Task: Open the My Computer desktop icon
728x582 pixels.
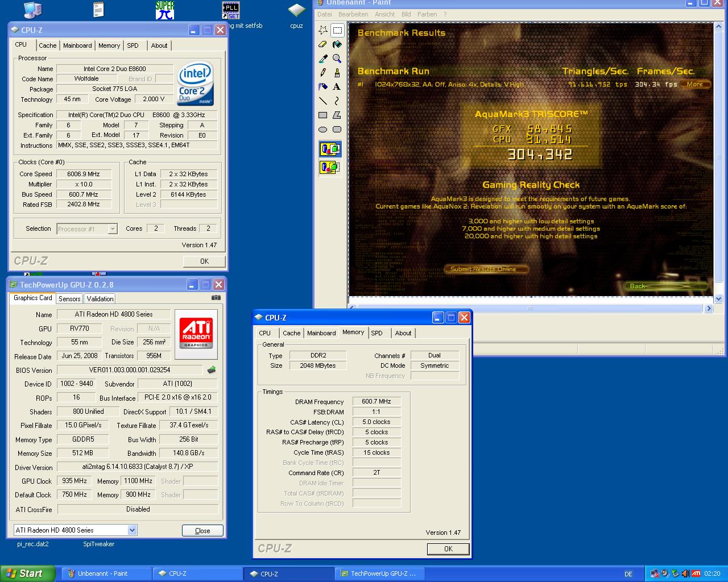Action: coord(32,10)
